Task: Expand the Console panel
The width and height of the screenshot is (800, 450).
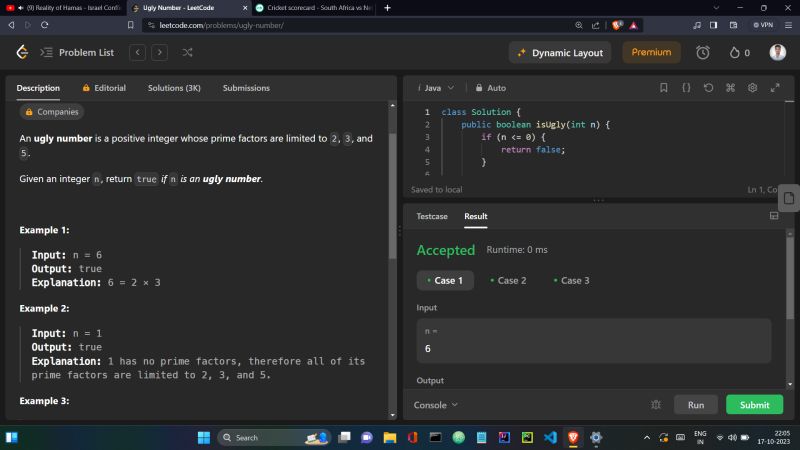Action: (x=436, y=405)
